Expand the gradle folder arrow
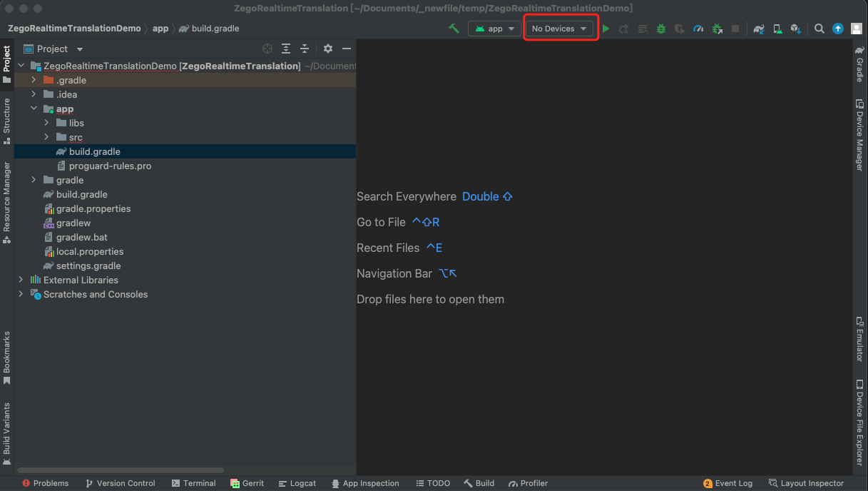Viewport: 868px width, 491px height. (34, 180)
